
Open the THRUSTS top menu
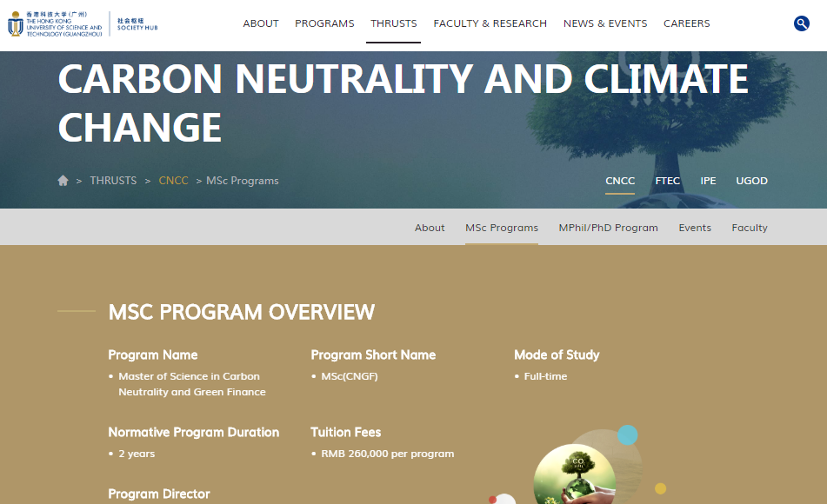[393, 23]
